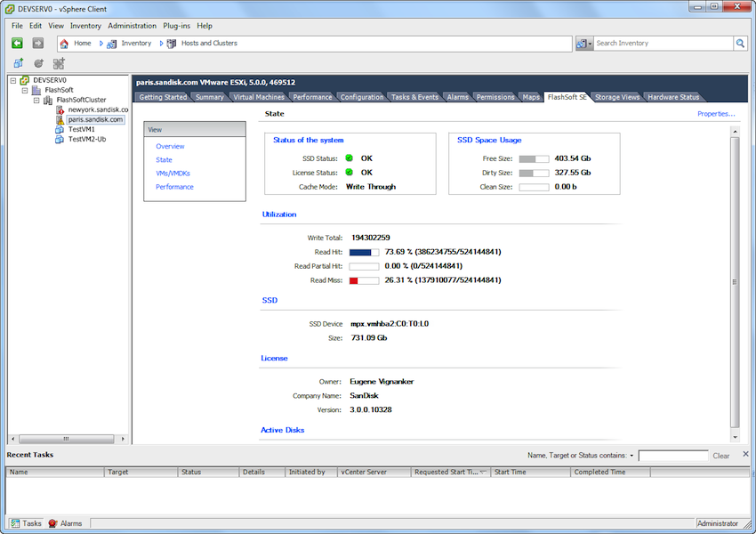Click the Recent Tasks filter text field

point(673,456)
